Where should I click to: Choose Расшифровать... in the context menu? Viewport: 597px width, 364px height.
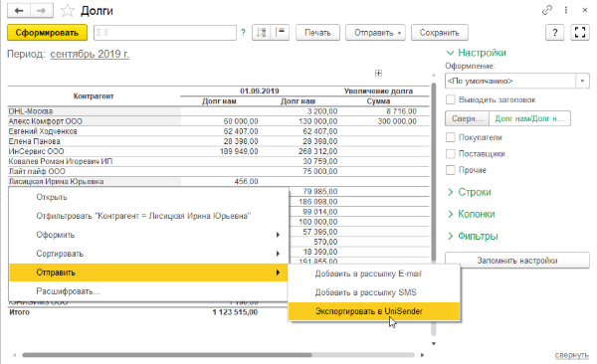pyautogui.click(x=148, y=291)
